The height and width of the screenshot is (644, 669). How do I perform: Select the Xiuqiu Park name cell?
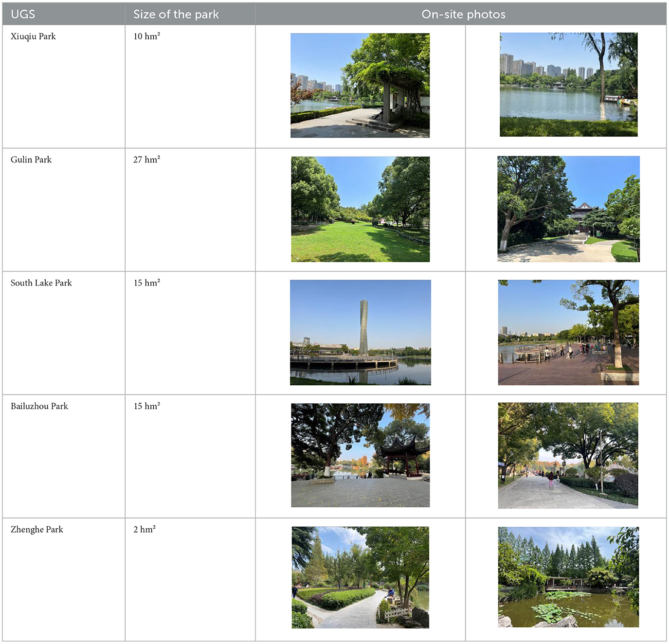[x=33, y=36]
